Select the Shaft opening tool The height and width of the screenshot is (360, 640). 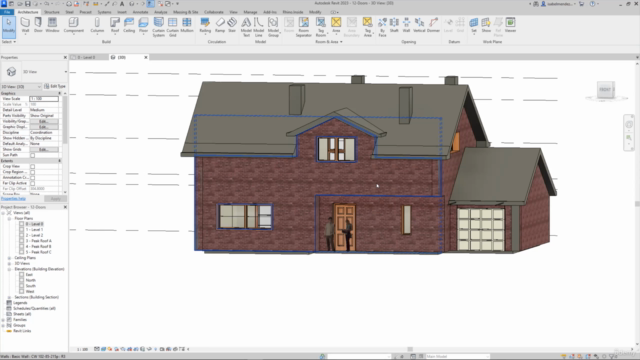tap(394, 25)
